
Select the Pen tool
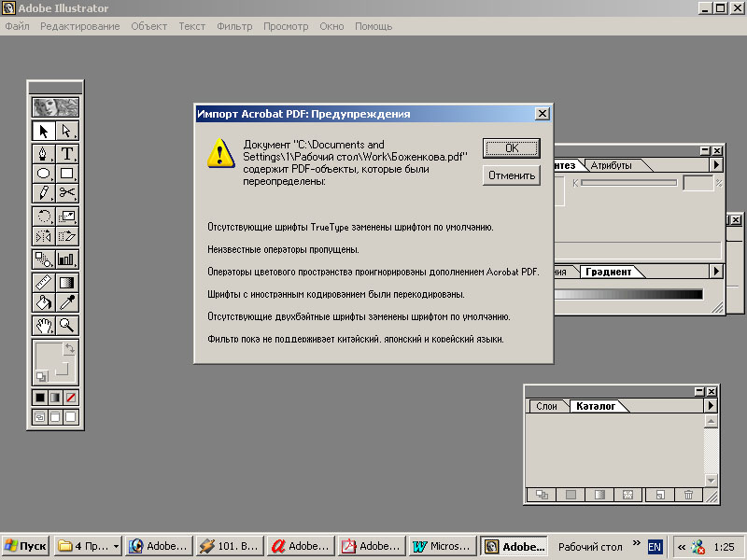pyautogui.click(x=43, y=154)
